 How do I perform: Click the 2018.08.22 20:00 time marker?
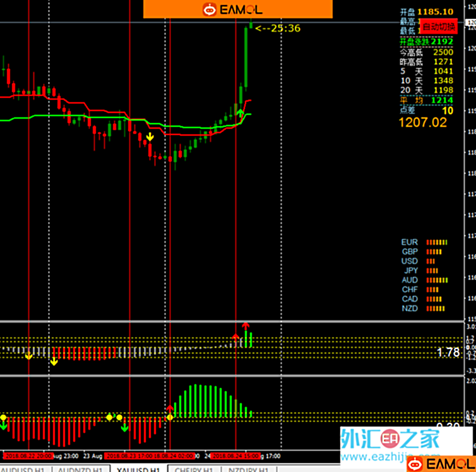(27, 456)
